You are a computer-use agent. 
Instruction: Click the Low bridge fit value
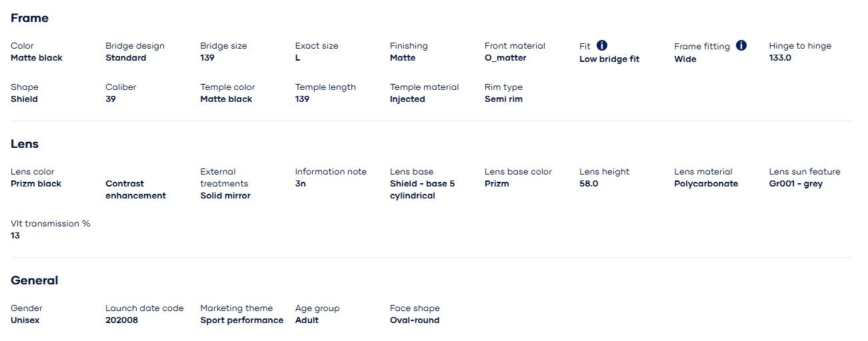point(609,59)
